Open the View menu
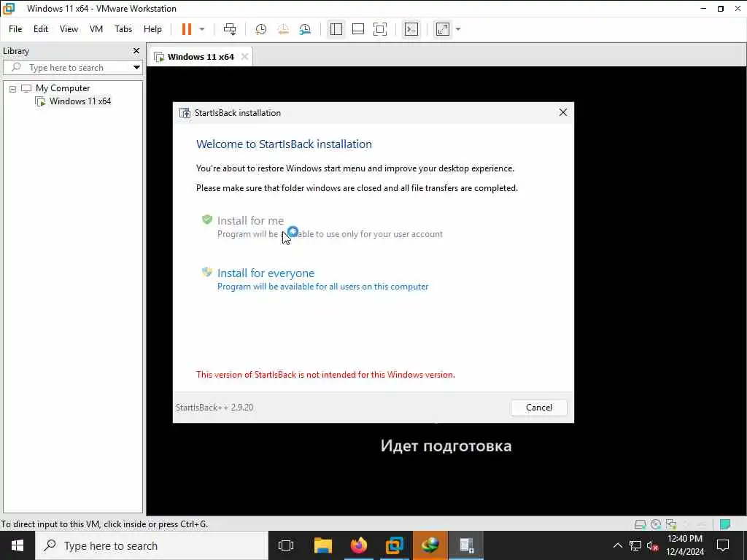The image size is (747, 560). pyautogui.click(x=69, y=29)
